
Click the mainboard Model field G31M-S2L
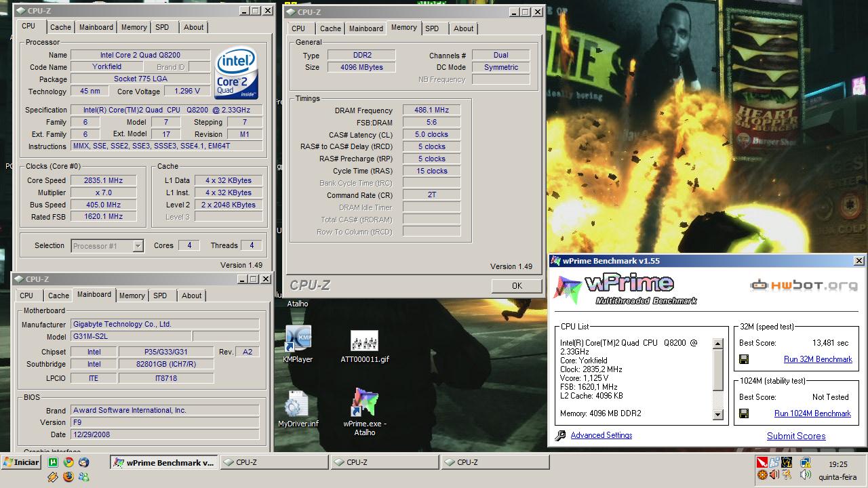click(131, 337)
